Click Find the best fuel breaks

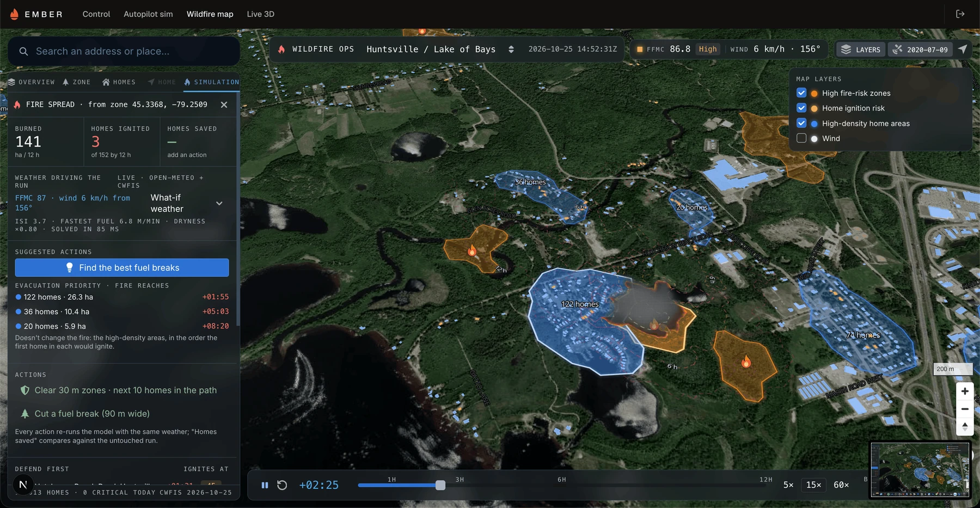[x=122, y=267]
